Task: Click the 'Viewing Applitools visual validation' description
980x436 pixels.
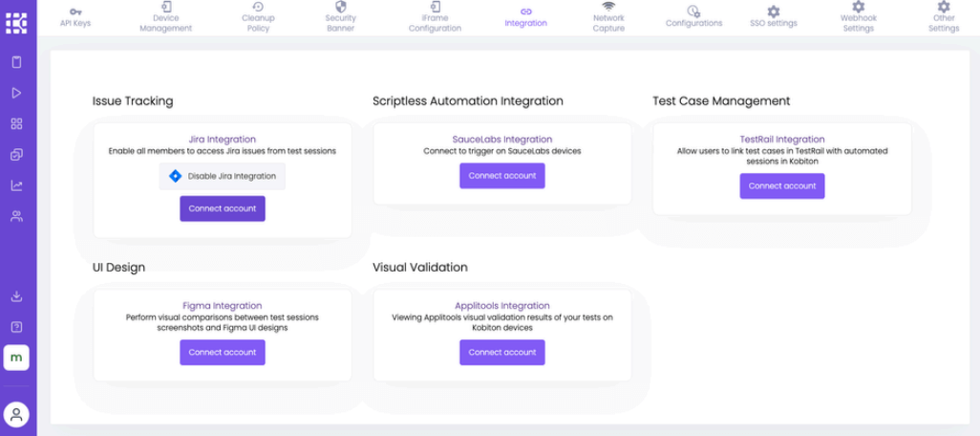Action: click(502, 322)
